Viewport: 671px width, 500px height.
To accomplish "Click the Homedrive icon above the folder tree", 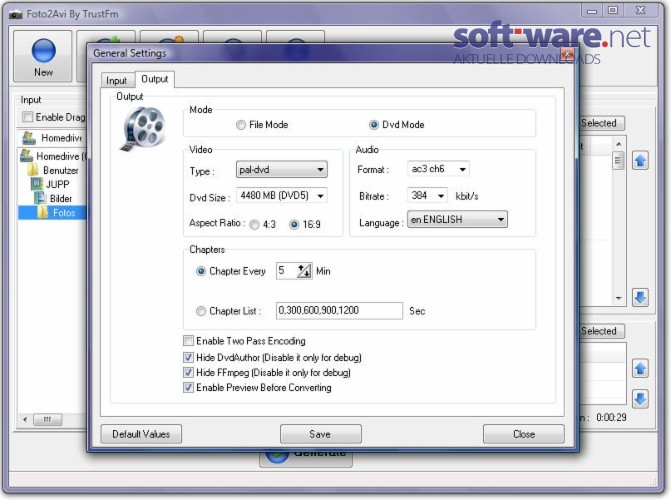I will [29, 138].
